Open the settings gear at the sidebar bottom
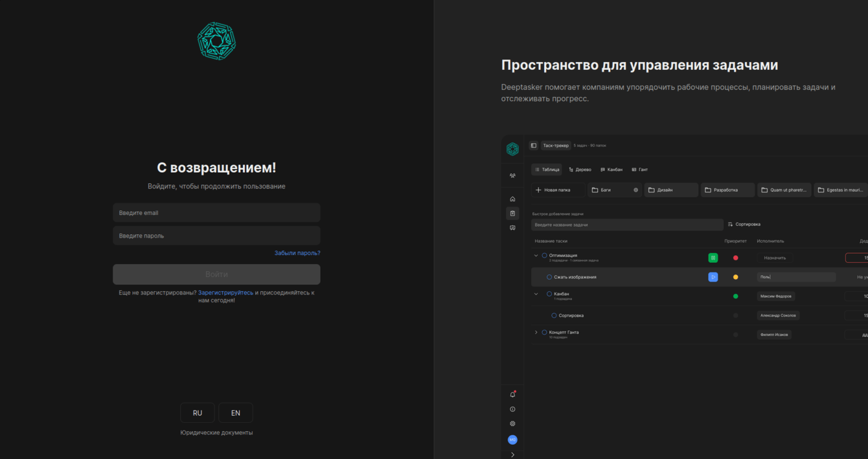Viewport: 868px width, 459px height. click(x=512, y=424)
